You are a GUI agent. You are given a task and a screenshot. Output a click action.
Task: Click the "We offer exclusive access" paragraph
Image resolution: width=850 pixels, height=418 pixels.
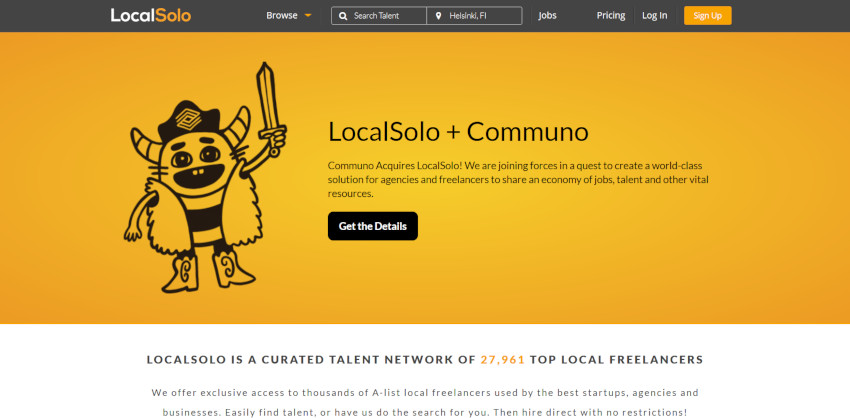(x=425, y=402)
